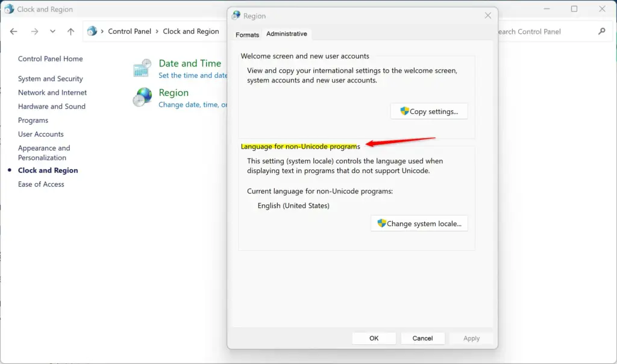Open Programs category
This screenshot has height=364, width=617.
click(x=33, y=121)
